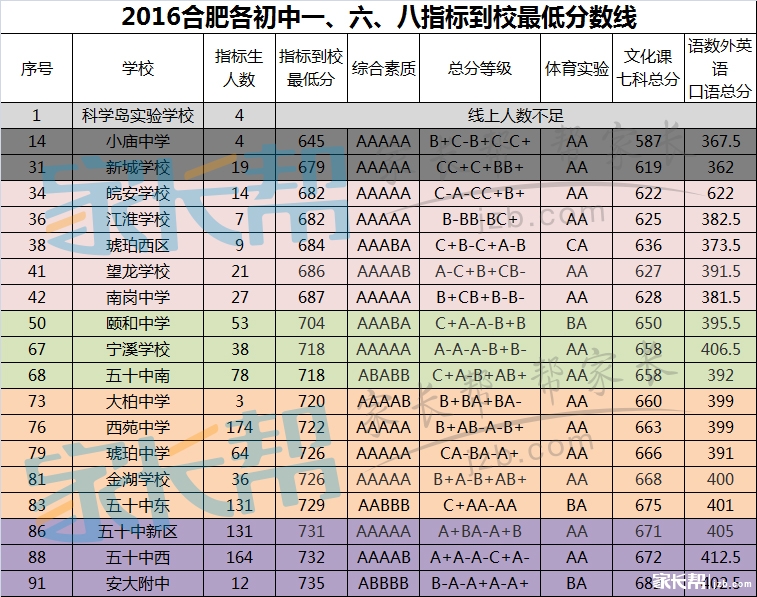757x597 pixels.
Task: Select the 语数外英语口语总分 column header
Action: pos(720,69)
